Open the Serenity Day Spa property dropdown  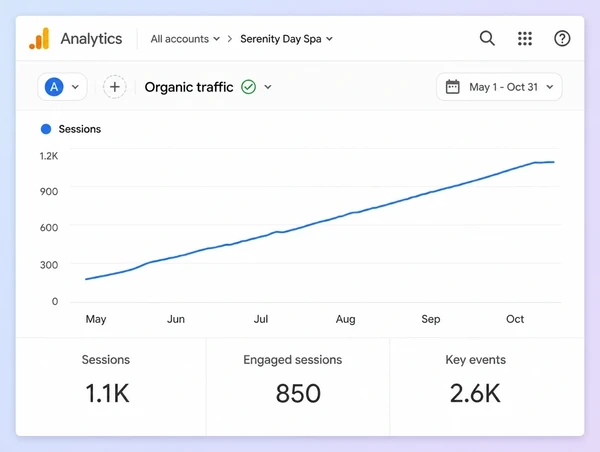tap(286, 39)
